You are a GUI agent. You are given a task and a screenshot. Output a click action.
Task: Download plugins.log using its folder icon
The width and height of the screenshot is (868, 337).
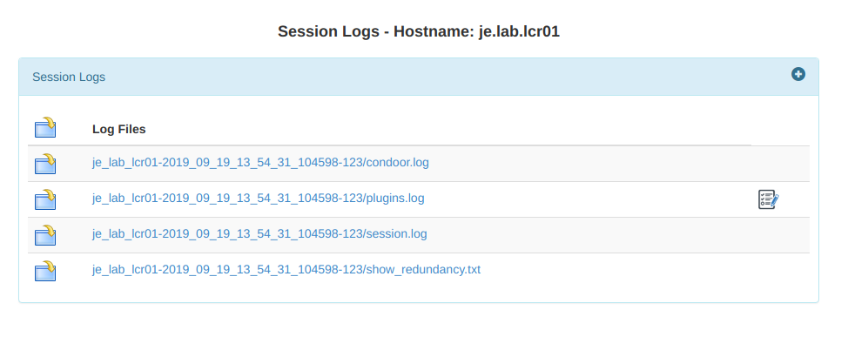click(45, 199)
